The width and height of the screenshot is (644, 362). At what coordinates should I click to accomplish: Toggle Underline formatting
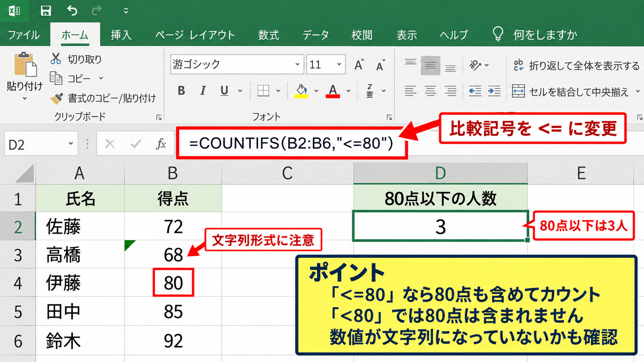pos(224,91)
